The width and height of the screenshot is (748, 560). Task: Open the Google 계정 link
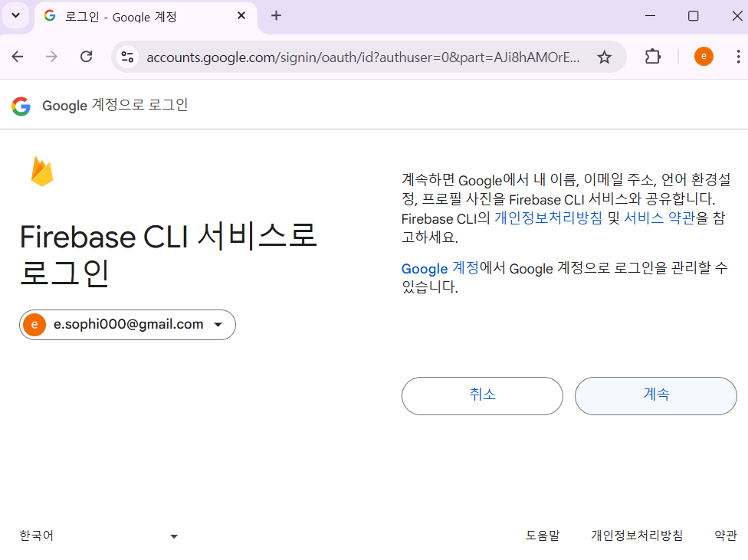(440, 268)
